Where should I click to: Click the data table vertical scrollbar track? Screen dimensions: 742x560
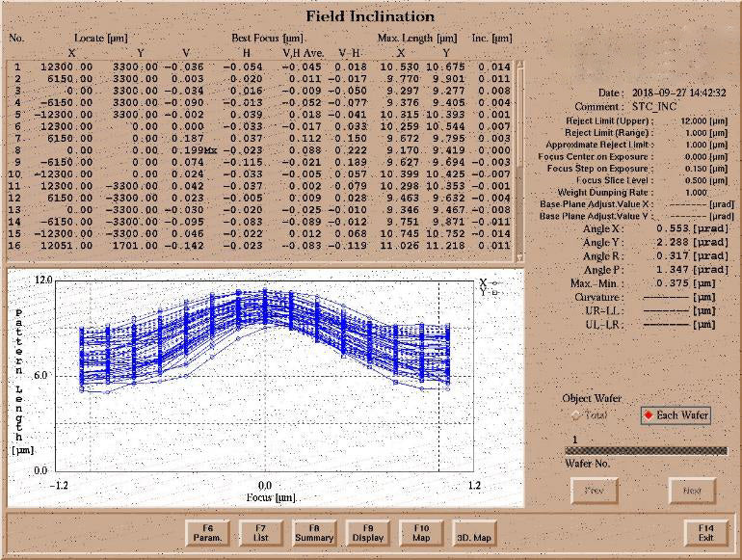point(519,161)
